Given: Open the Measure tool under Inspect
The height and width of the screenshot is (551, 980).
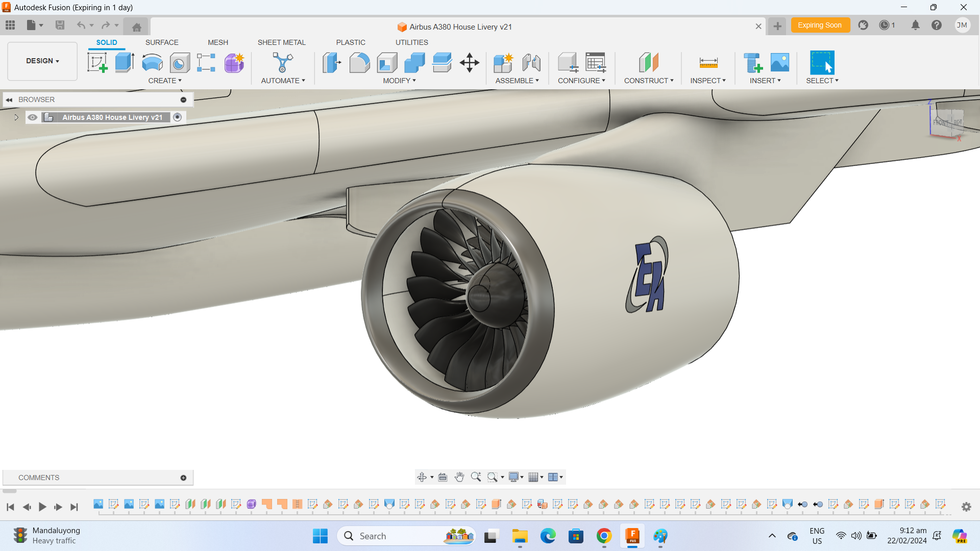Looking at the screenshot, I should click(708, 62).
